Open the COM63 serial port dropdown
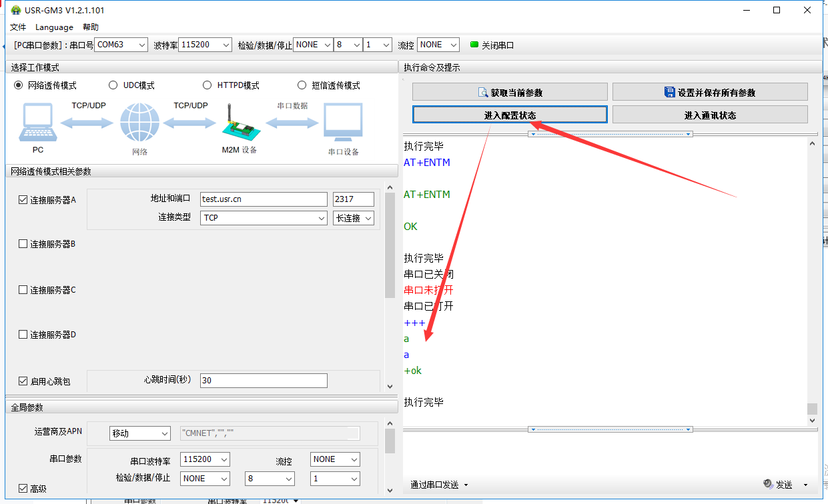 click(x=121, y=45)
